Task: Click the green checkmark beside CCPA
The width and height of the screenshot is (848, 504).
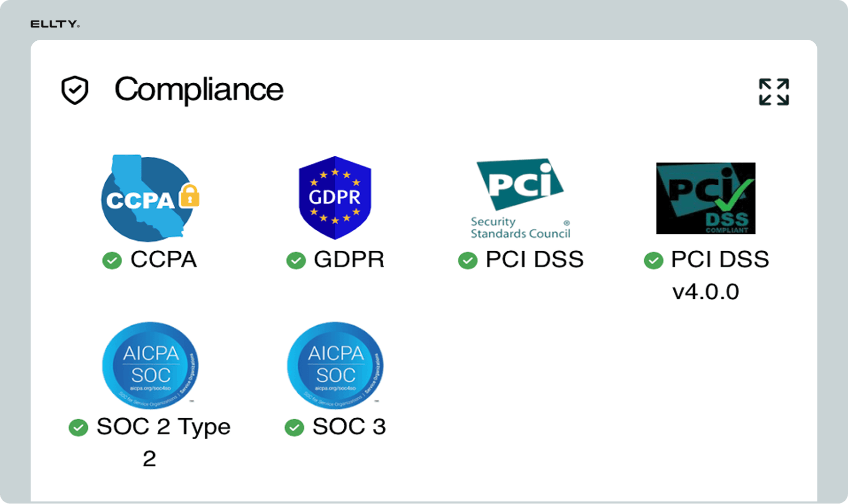Action: pyautogui.click(x=112, y=260)
